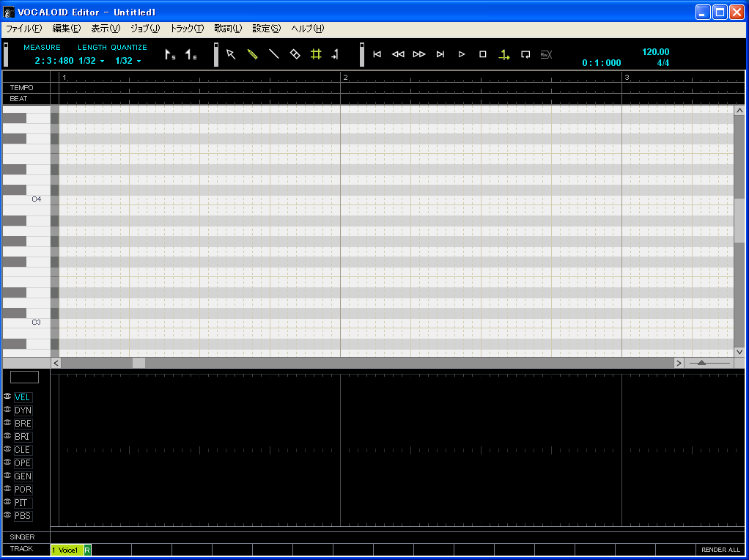Click the vertical scrollbar up arrow
The width and height of the screenshot is (749, 560).
(739, 111)
